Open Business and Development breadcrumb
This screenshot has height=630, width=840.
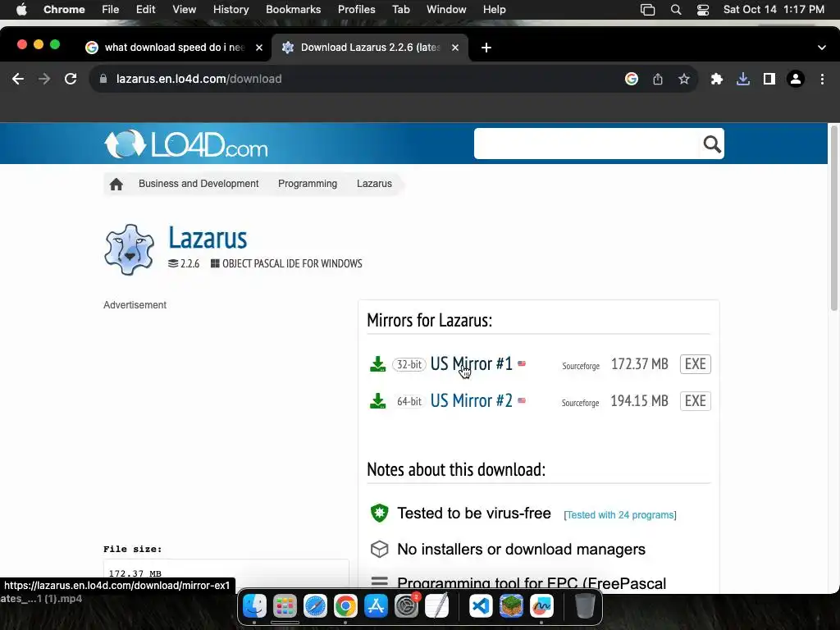coord(199,184)
